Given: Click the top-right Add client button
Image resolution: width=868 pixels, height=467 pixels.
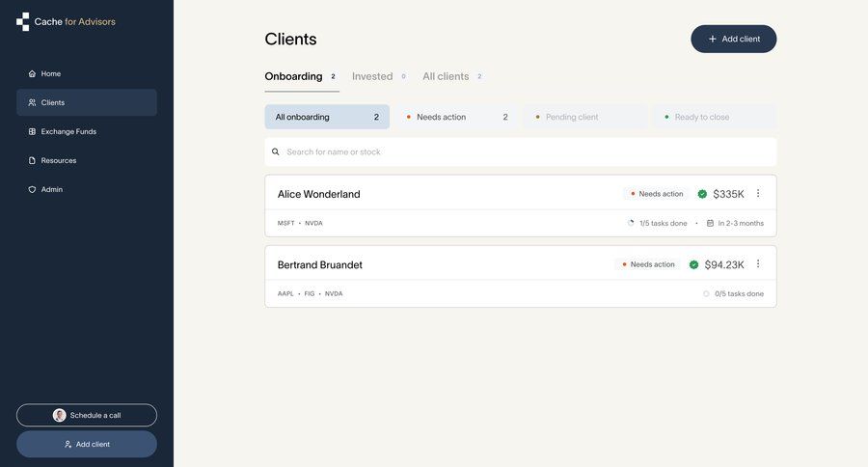Looking at the screenshot, I should coord(734,39).
